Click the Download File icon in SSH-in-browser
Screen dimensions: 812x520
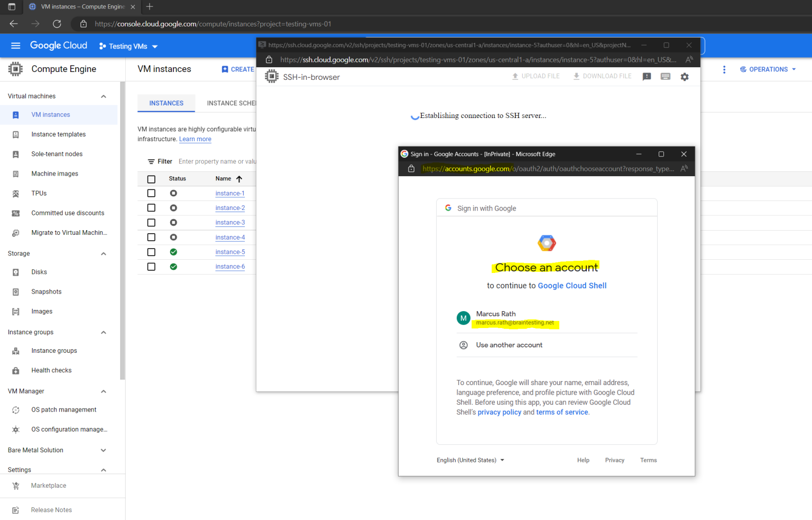coord(602,76)
